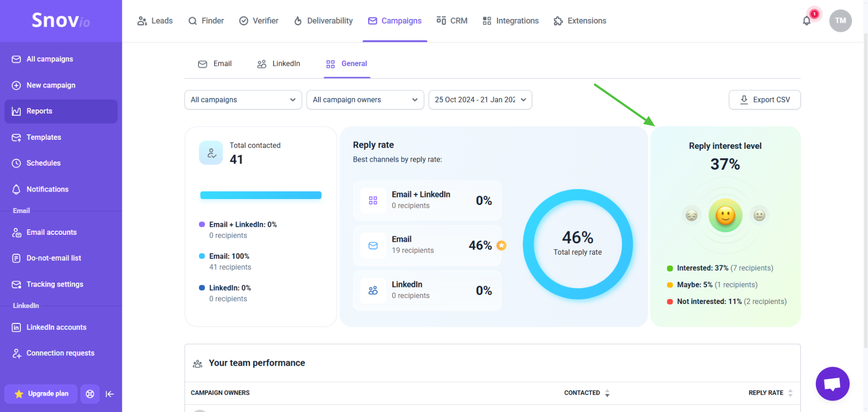Open the date range picker dropdown
868x412 pixels.
[x=481, y=100]
